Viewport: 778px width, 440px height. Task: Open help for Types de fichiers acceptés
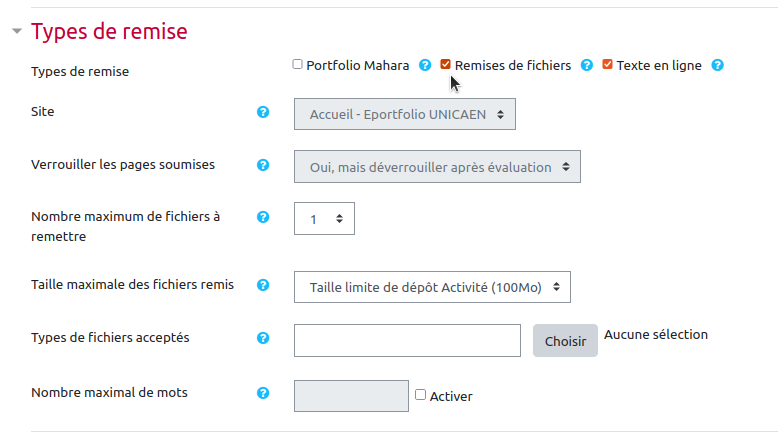click(263, 338)
